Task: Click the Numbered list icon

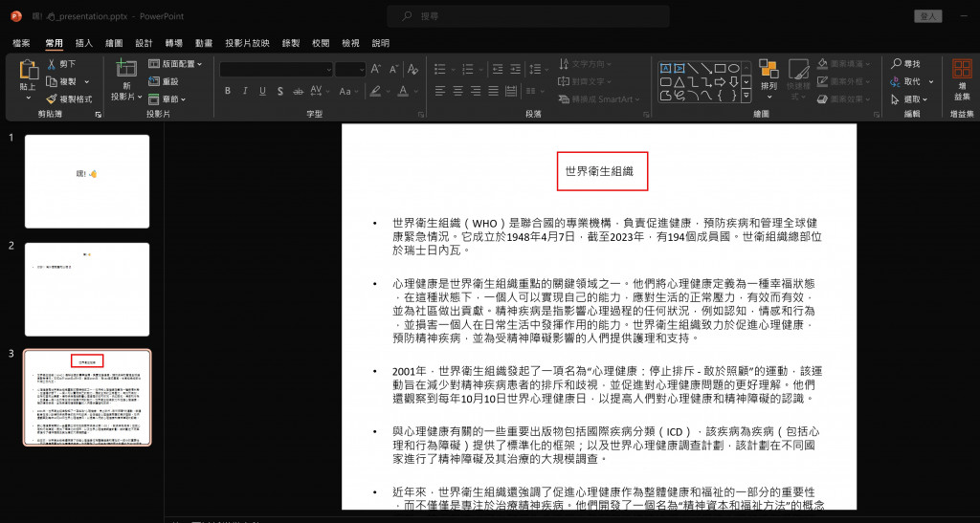Action: pos(470,69)
